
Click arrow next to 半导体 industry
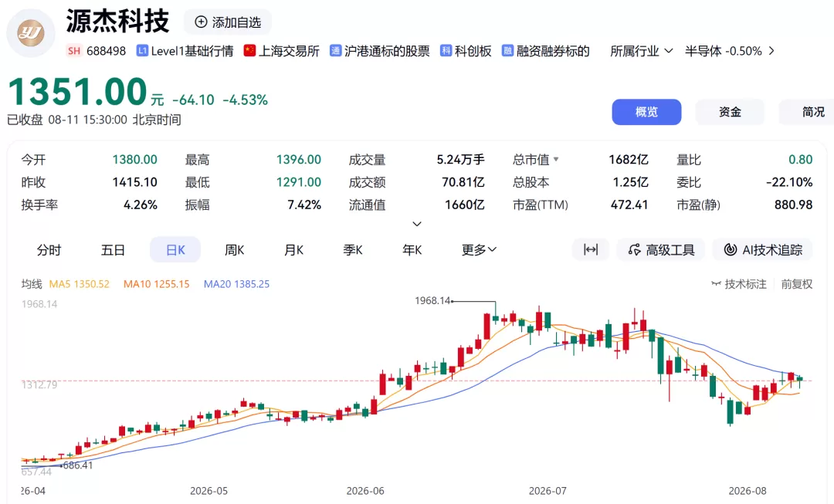click(771, 51)
